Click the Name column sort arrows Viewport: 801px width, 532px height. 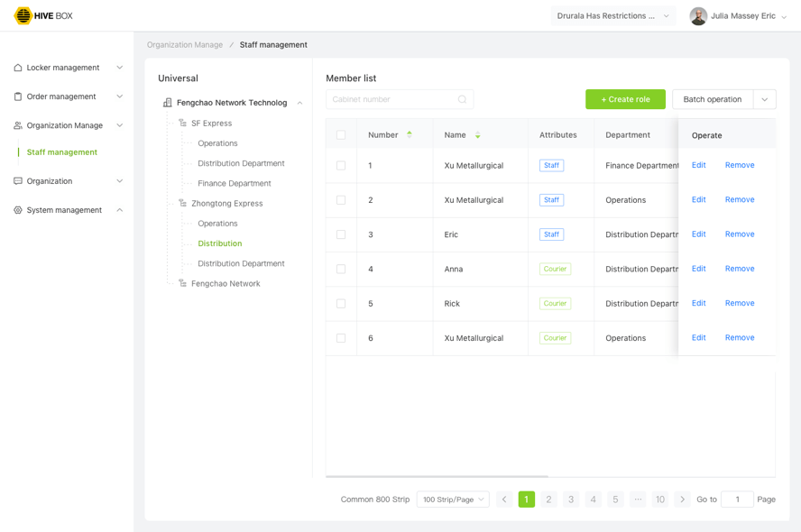(477, 135)
